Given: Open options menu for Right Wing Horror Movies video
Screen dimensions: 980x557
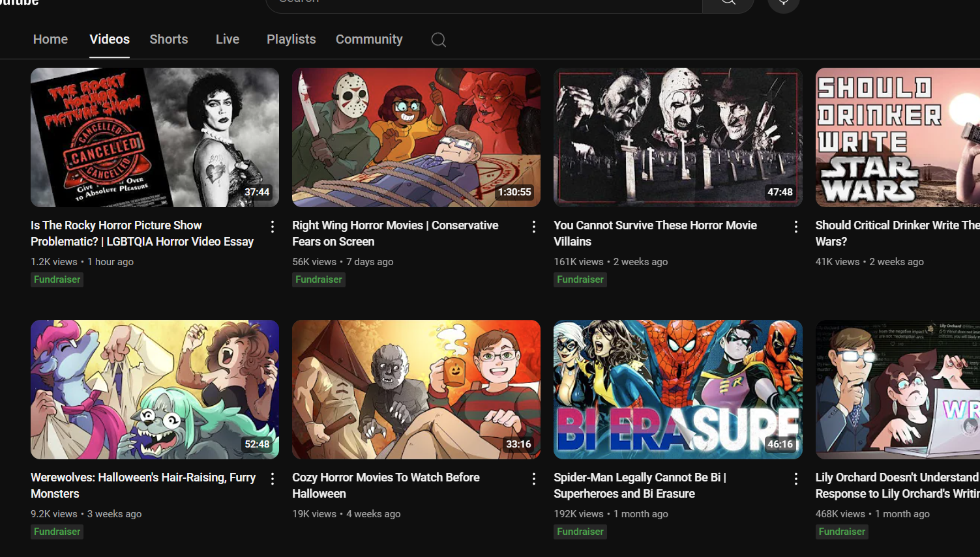Looking at the screenshot, I should click(534, 227).
